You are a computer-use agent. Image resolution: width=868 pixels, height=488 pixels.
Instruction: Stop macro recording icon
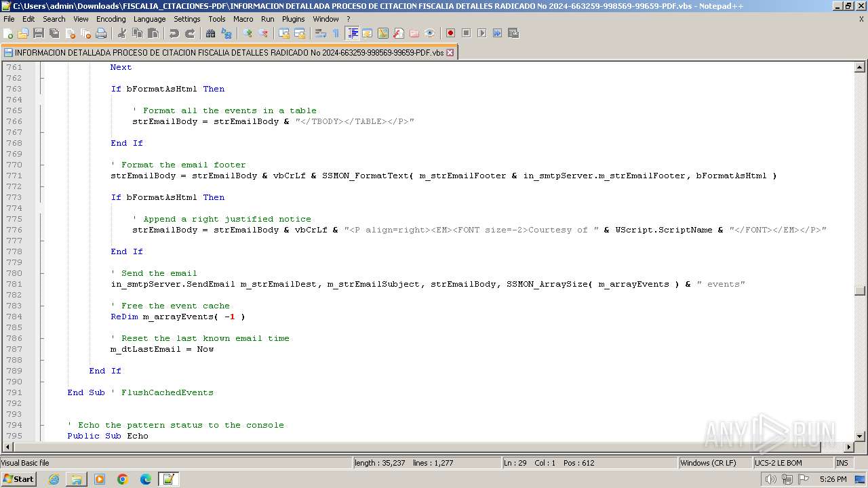pyautogui.click(x=466, y=33)
